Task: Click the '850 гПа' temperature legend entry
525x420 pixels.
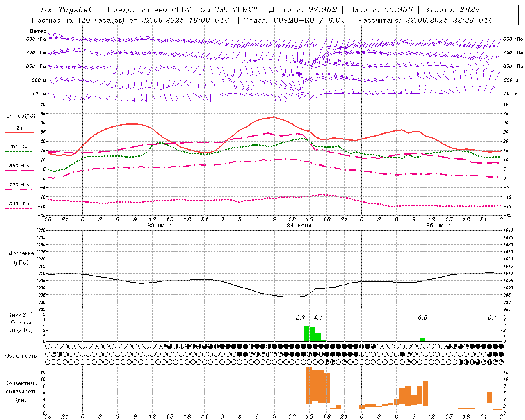Action: point(19,166)
